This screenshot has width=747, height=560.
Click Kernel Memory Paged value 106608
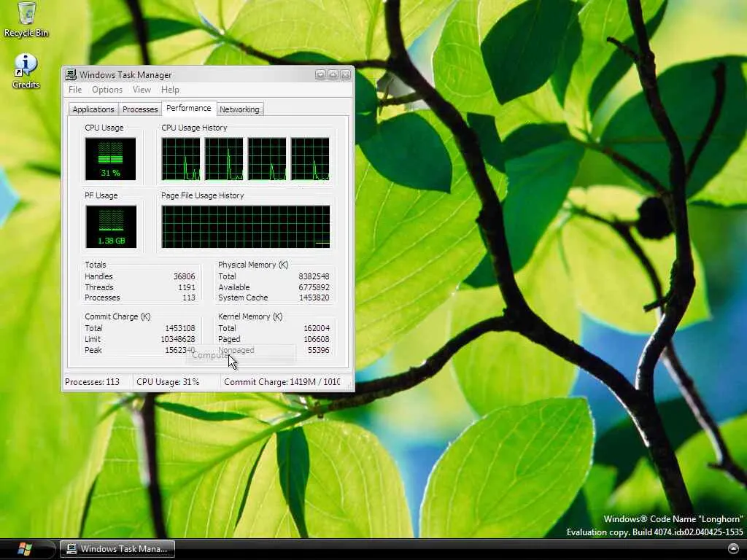click(x=317, y=339)
